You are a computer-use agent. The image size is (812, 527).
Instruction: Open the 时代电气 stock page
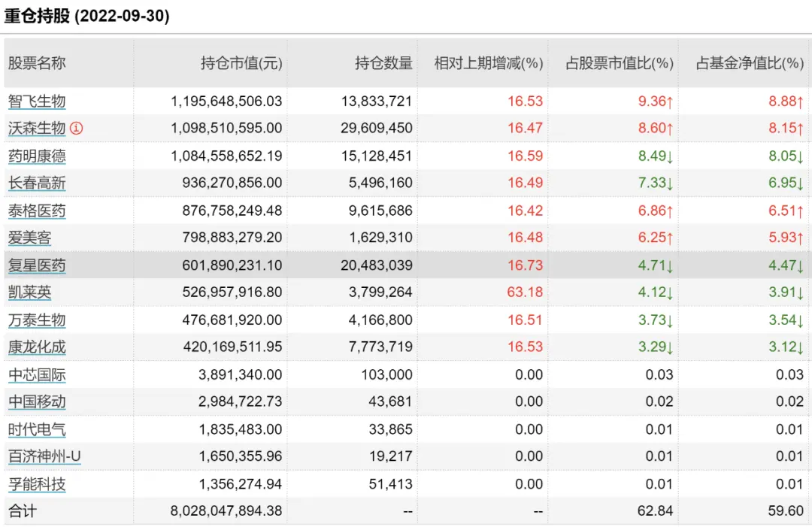pyautogui.click(x=37, y=429)
